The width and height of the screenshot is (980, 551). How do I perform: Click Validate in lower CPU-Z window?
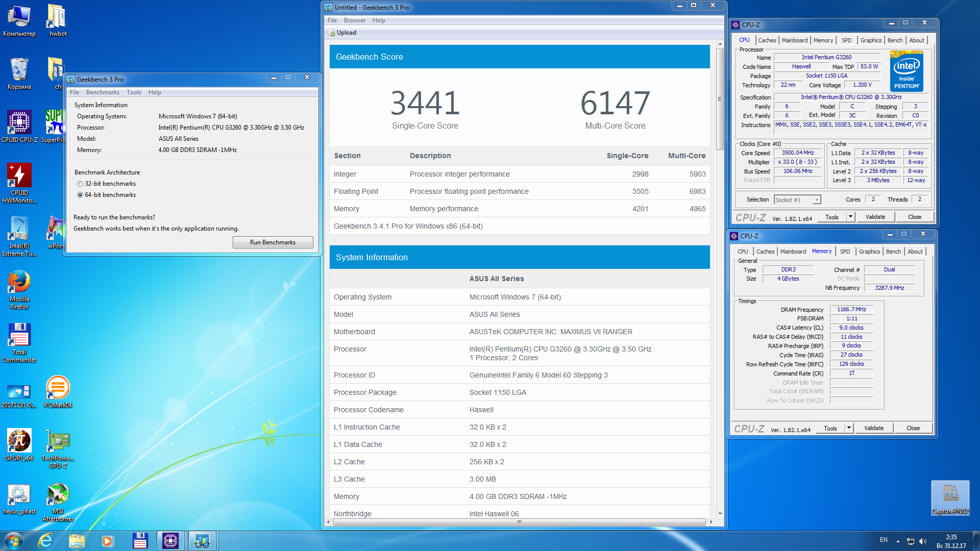pos(874,428)
